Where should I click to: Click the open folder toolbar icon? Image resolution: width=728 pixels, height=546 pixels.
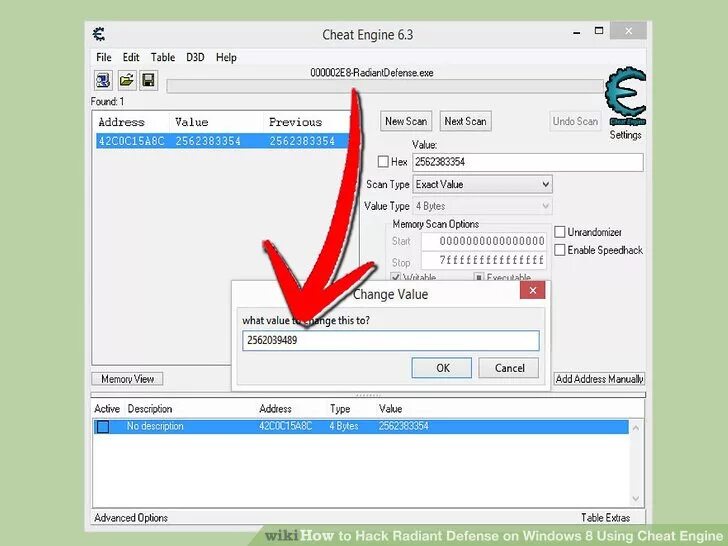coord(126,80)
